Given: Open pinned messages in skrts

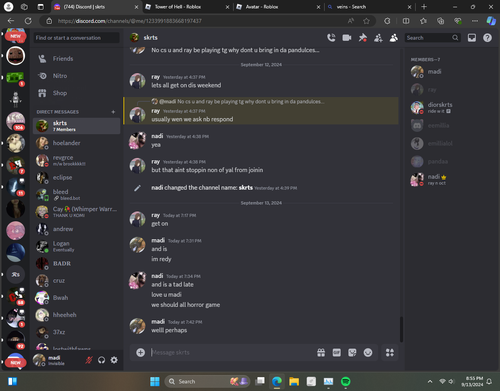Looking at the screenshot, I should pos(363,38).
